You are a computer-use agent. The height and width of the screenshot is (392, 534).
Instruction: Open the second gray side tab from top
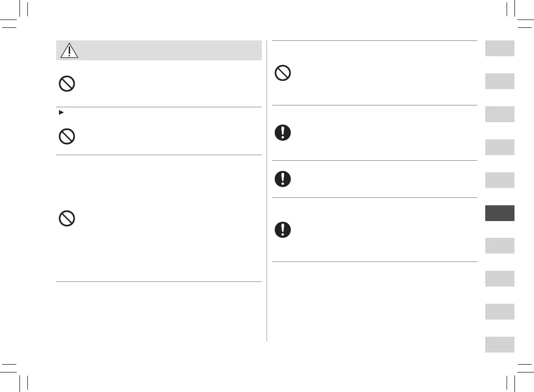coord(500,81)
